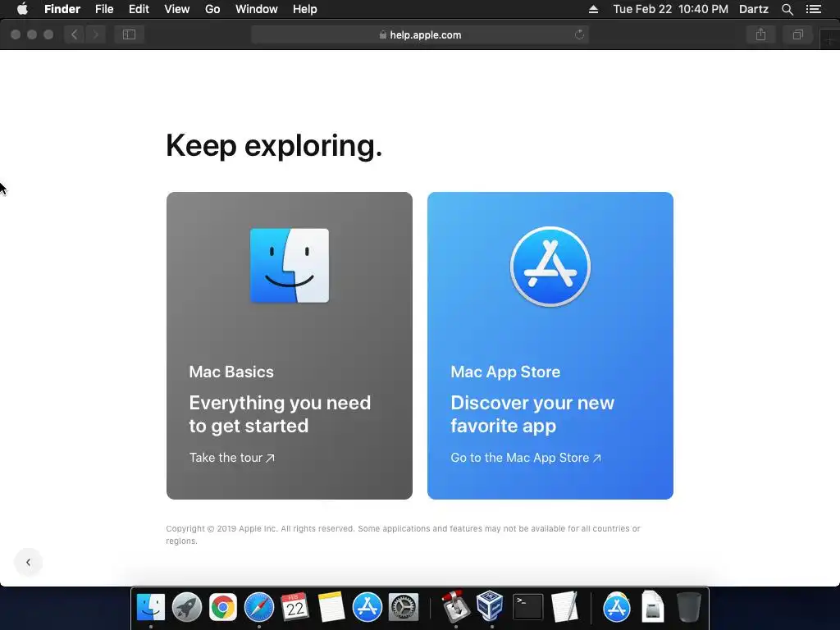840x630 pixels.
Task: Launch Google Chrome from the Dock
Action: tap(223, 608)
